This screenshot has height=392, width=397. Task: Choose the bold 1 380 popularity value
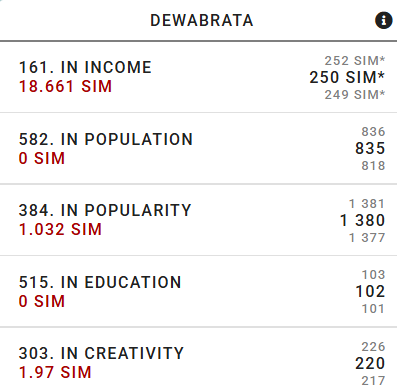(362, 220)
